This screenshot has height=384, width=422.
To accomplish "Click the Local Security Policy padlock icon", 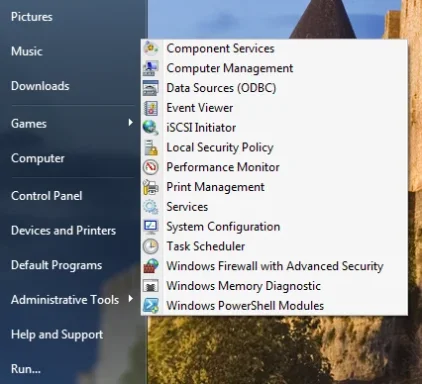I will (151, 147).
